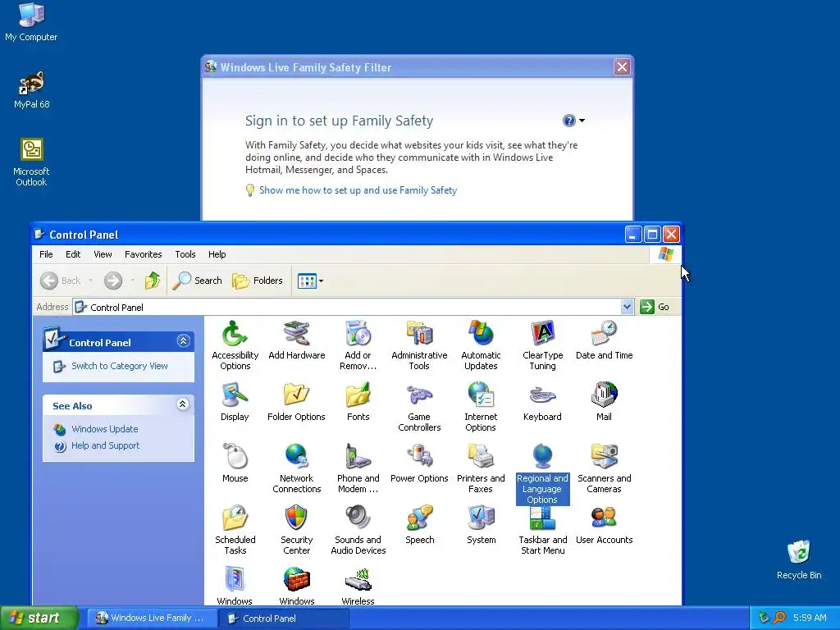Screen dimensions: 840x630
Task: Open Internet Options icon
Action: 481,407
